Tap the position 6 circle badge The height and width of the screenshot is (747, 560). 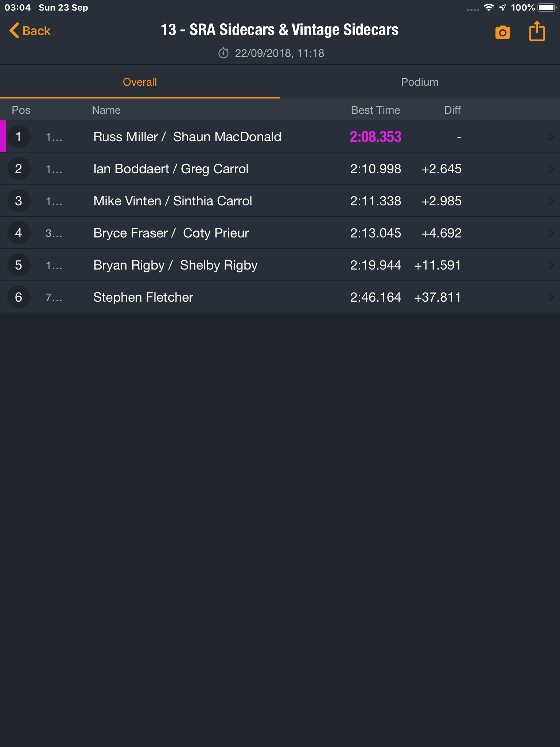(x=19, y=297)
